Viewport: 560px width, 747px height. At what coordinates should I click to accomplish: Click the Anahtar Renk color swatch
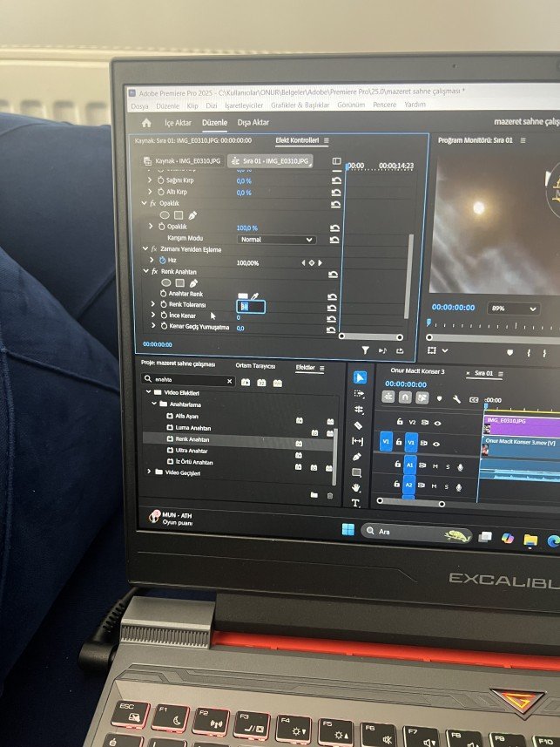pyautogui.click(x=242, y=296)
